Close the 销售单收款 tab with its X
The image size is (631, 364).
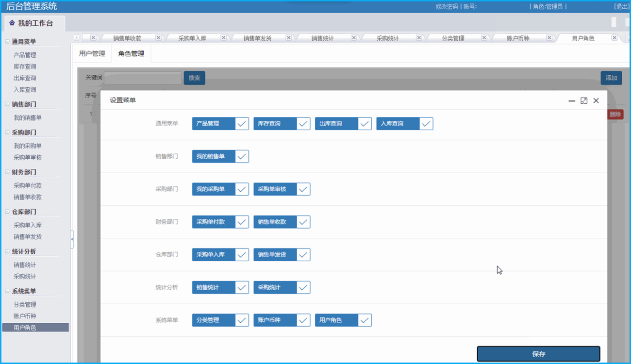coord(158,38)
